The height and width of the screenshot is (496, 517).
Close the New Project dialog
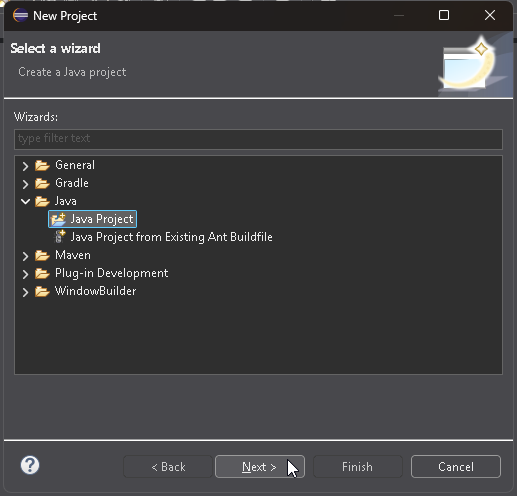[490, 15]
